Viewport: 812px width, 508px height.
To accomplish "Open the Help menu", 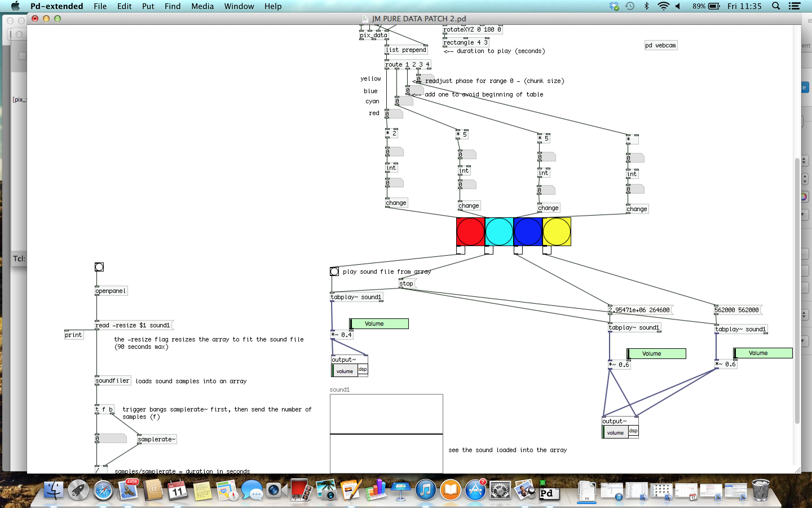I will pos(273,6).
